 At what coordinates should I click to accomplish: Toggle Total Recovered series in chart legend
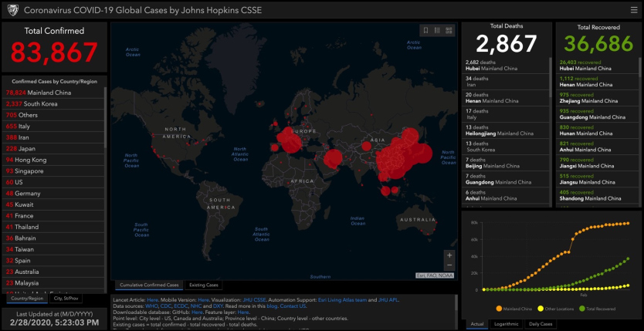[598, 309]
